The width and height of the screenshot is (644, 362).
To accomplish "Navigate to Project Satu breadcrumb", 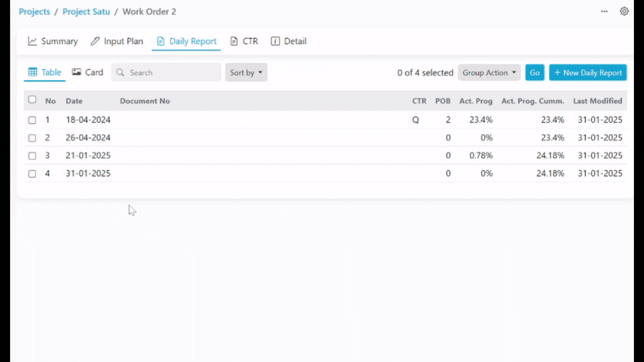I will (86, 12).
